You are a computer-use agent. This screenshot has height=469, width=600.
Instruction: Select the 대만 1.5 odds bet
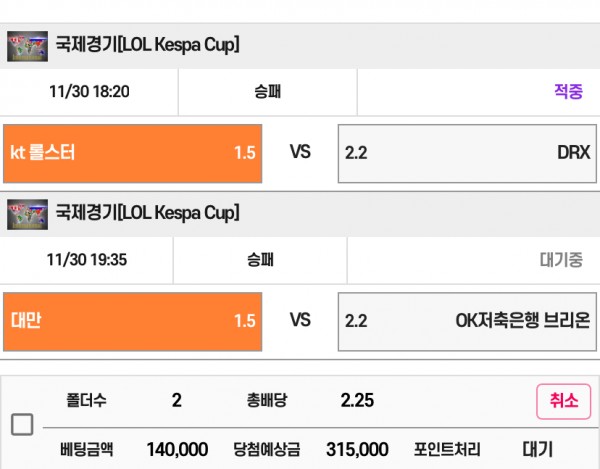tap(132, 322)
